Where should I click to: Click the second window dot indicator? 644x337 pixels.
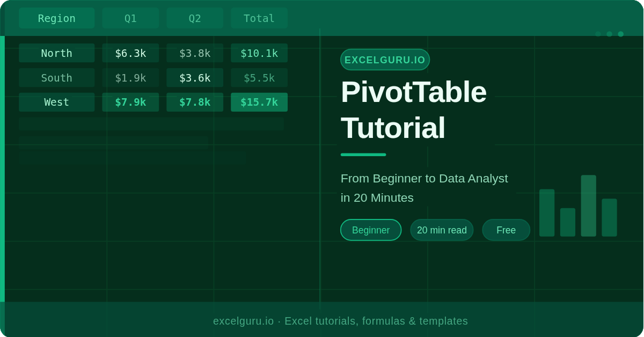point(609,34)
